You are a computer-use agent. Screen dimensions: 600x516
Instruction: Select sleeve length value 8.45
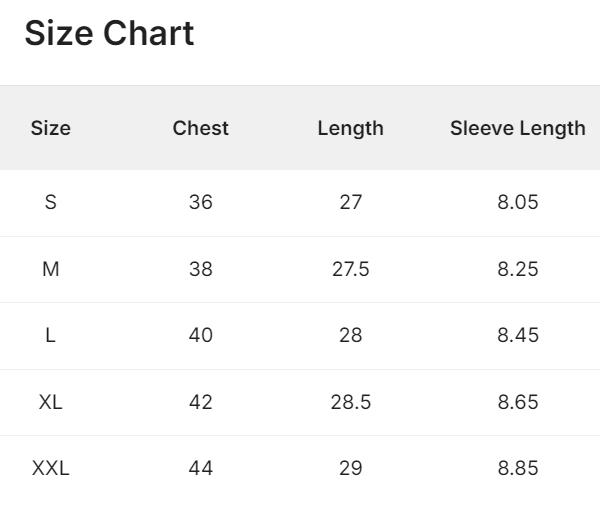[518, 335]
